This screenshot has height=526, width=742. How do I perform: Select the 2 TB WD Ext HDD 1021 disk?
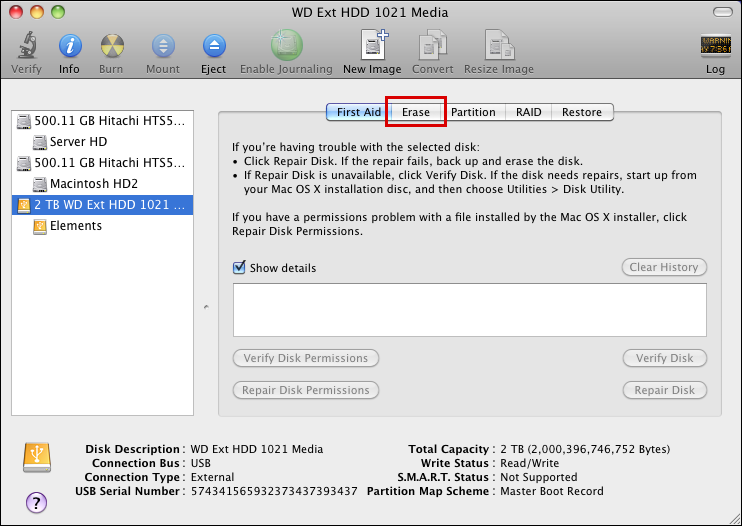pyautogui.click(x=102, y=205)
